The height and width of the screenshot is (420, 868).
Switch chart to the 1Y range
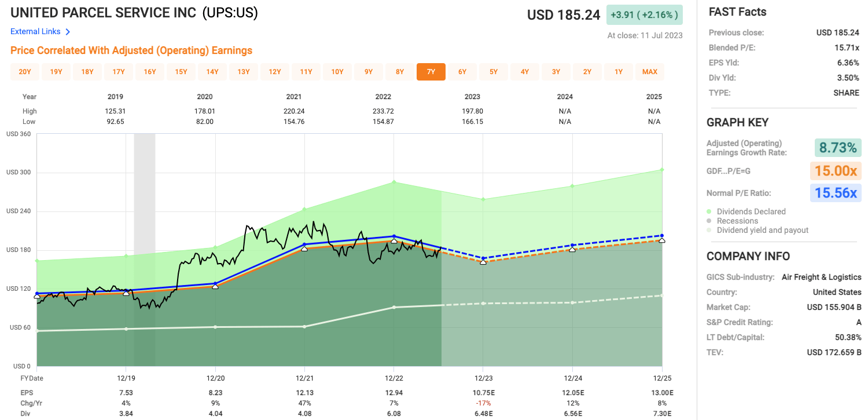[619, 72]
